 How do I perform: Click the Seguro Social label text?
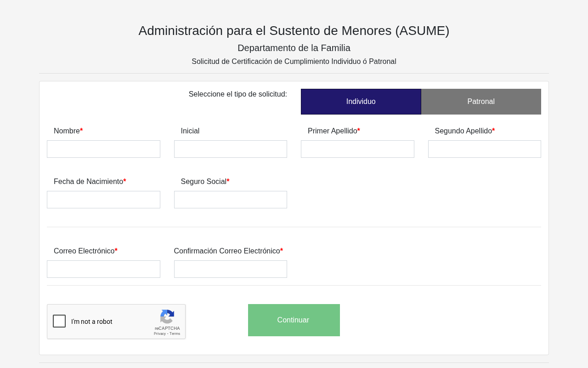pos(204,182)
